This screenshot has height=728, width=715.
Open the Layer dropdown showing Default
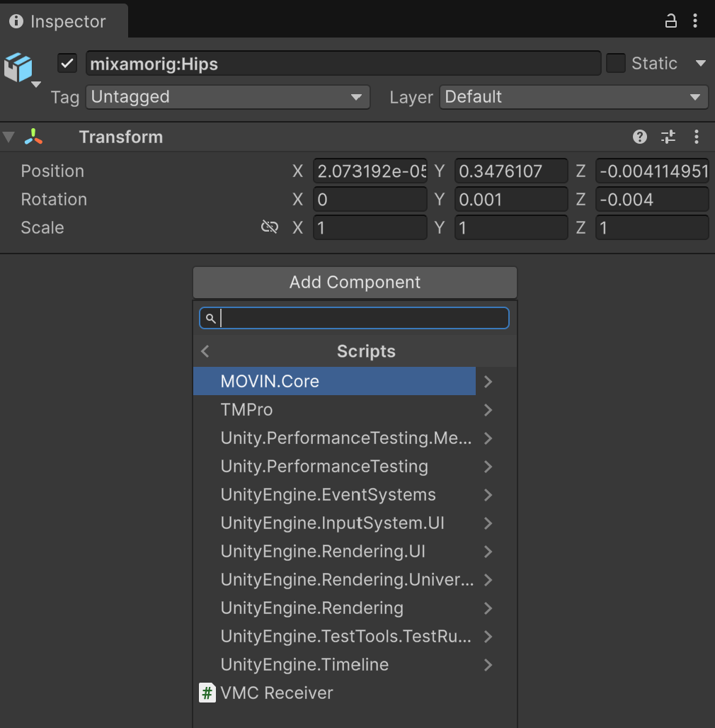573,97
